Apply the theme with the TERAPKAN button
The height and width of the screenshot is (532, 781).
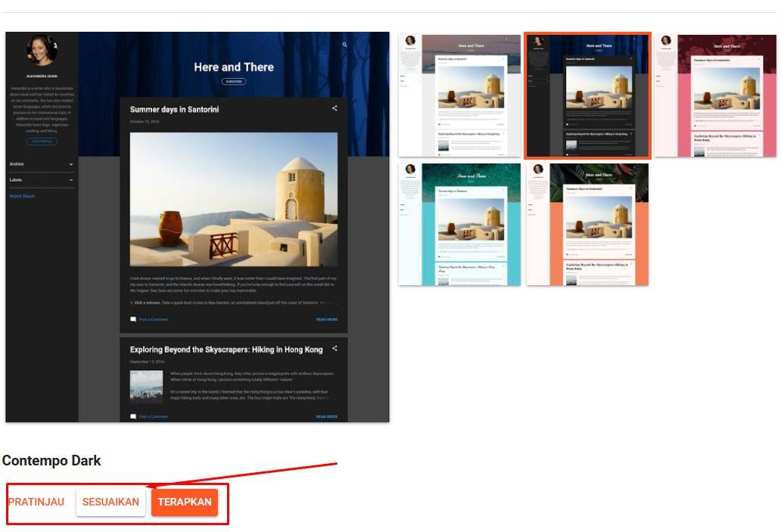click(x=184, y=502)
